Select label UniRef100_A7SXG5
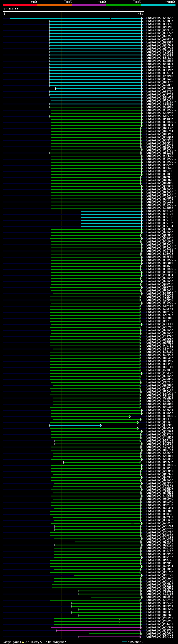 (x=160, y=523)
